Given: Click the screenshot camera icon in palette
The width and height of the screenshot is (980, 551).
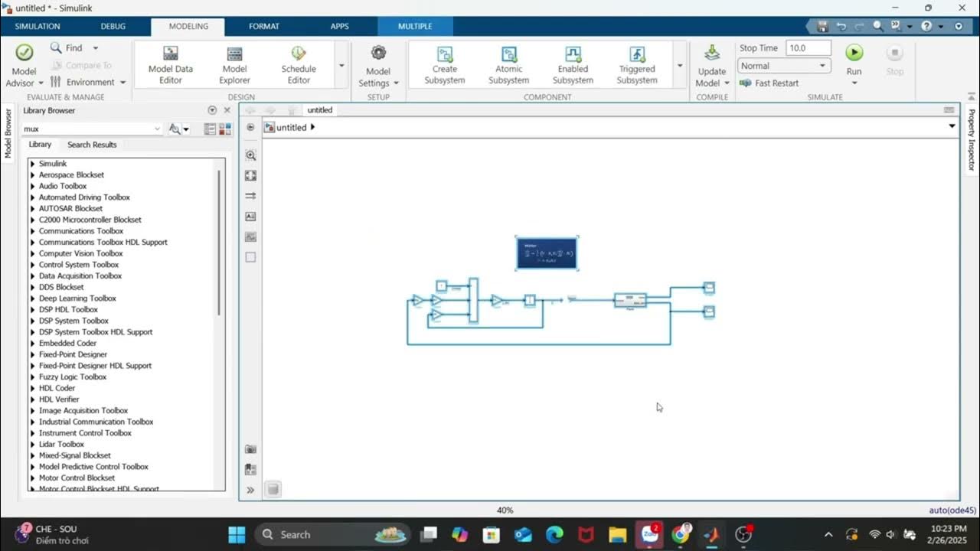Looking at the screenshot, I should click(x=250, y=449).
